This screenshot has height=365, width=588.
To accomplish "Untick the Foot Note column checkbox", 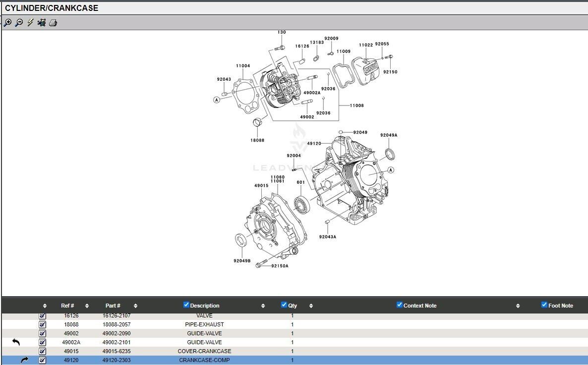I will pos(544,305).
